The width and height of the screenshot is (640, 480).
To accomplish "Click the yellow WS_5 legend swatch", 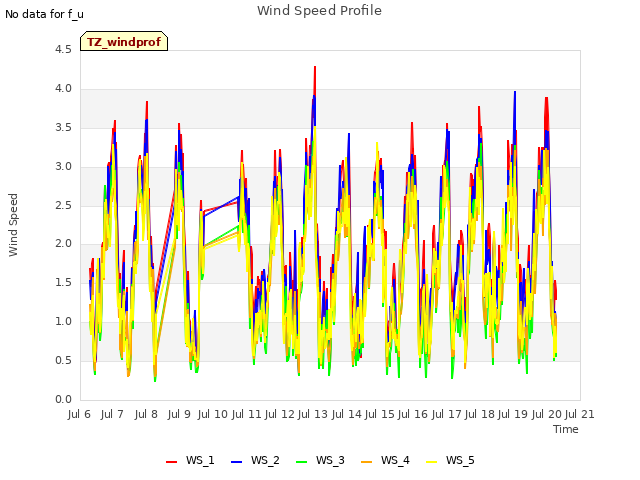I will [431, 461].
